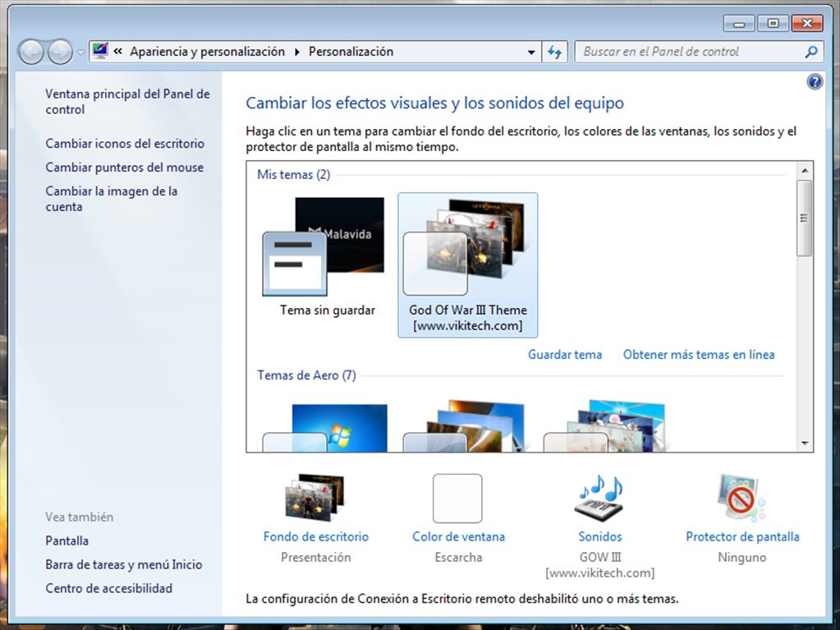This screenshot has height=630, width=840.
Task: Click the theme list scrollbar thumb
Action: tap(804, 218)
